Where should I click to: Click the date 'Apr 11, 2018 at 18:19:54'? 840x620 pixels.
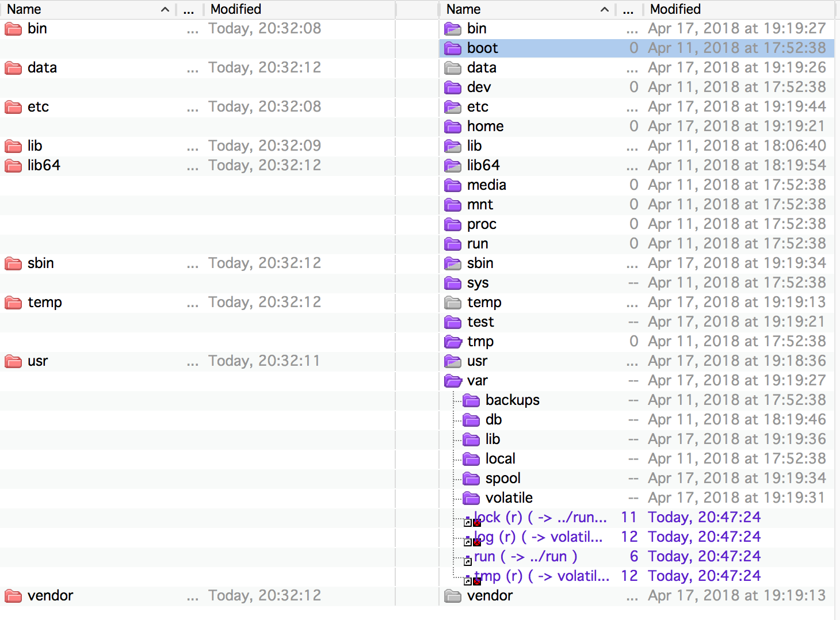(737, 166)
